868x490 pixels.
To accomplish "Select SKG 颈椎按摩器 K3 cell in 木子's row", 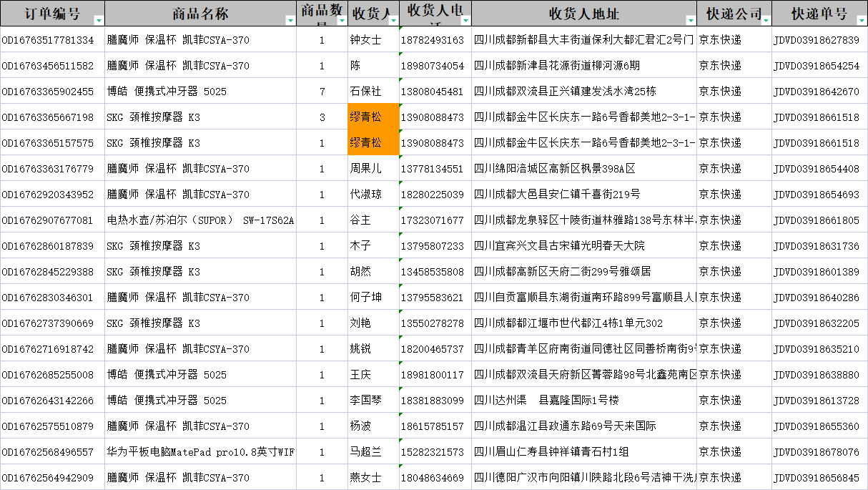I will pos(201,245).
